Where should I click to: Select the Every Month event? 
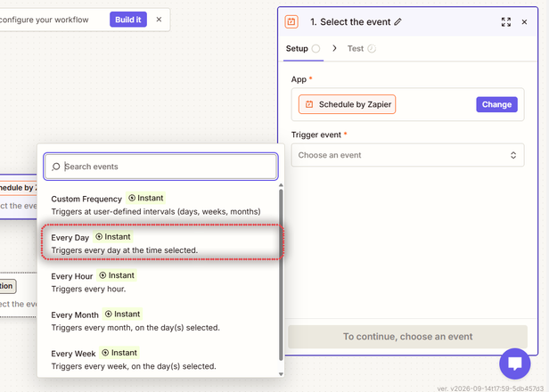click(x=160, y=321)
